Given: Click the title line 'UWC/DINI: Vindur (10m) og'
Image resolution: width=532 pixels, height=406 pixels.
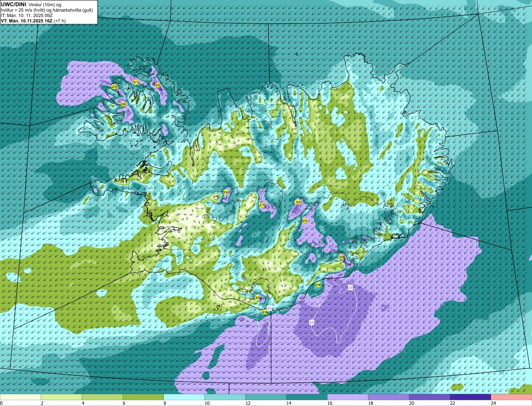Looking at the screenshot, I should click(x=31, y=4).
